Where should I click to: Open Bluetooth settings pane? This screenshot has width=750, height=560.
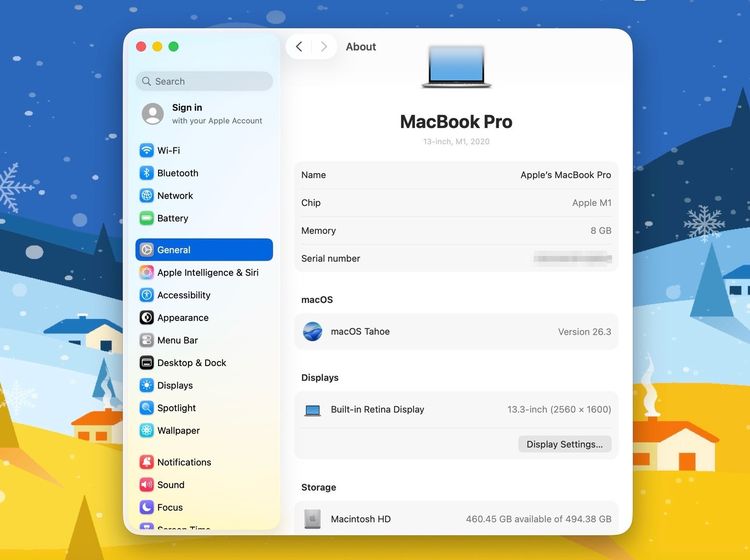point(204,173)
